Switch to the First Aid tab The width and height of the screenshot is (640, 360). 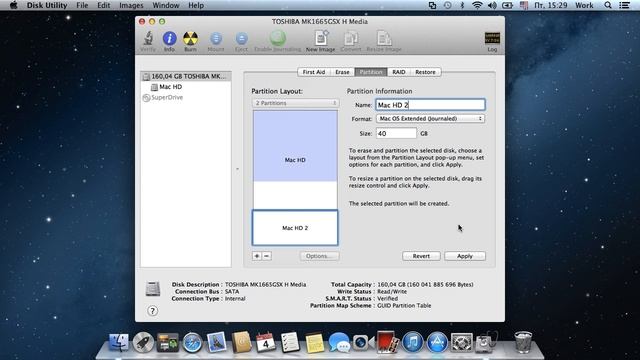pos(313,72)
